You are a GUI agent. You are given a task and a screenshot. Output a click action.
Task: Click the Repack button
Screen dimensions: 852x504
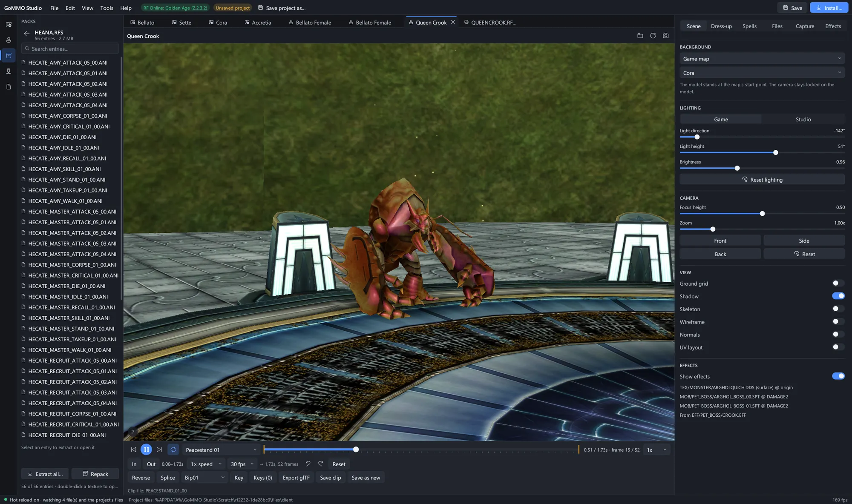coord(95,474)
